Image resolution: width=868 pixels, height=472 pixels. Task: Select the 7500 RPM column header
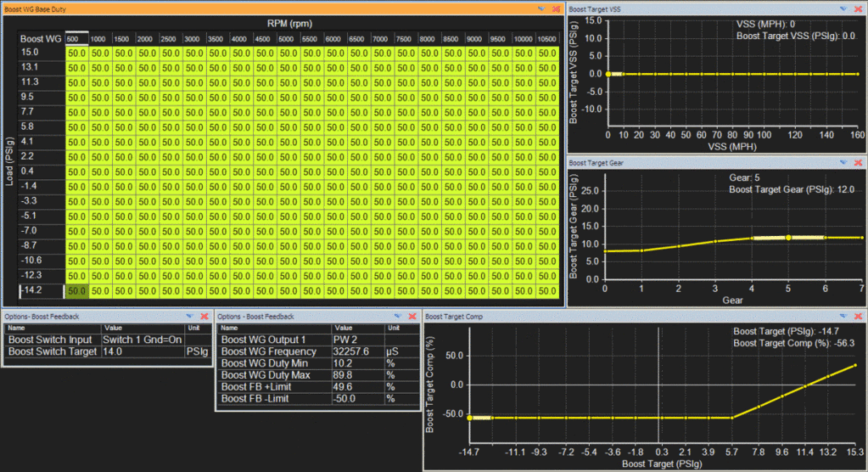tap(406, 39)
